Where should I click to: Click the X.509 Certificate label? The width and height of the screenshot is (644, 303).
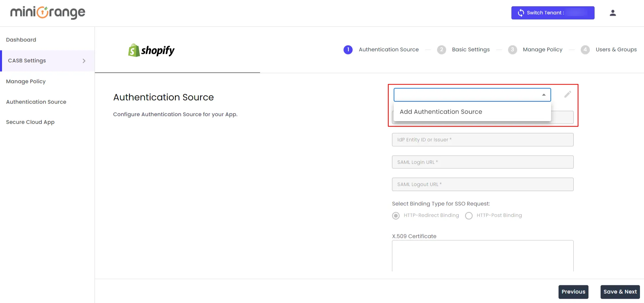click(414, 236)
